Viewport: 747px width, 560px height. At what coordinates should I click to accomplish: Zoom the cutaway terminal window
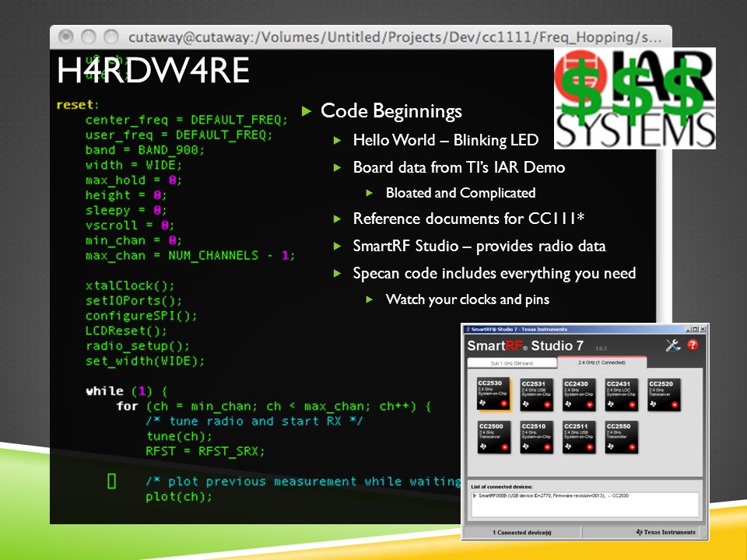coord(111,37)
